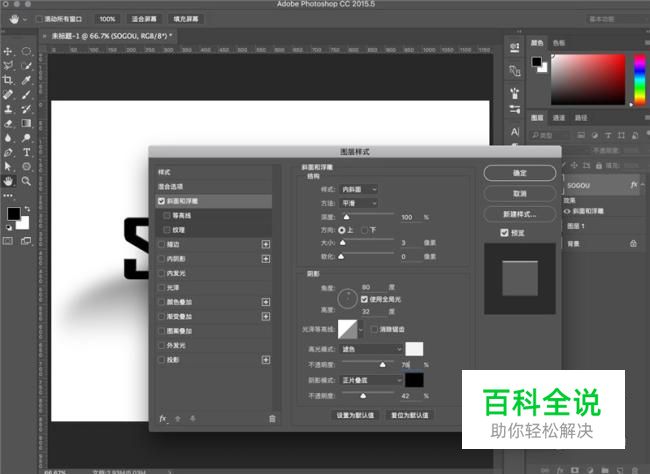Open the Brush presets panel icon

click(x=514, y=93)
